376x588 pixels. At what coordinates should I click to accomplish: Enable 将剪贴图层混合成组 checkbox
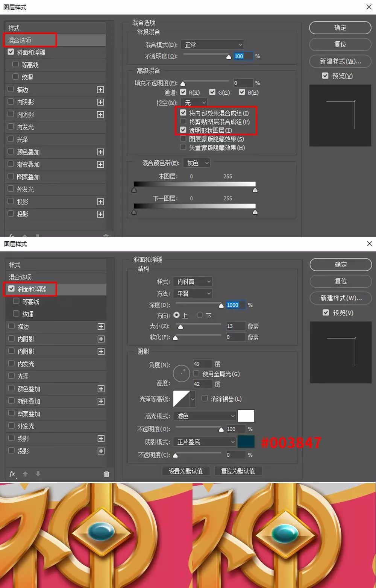click(x=183, y=121)
